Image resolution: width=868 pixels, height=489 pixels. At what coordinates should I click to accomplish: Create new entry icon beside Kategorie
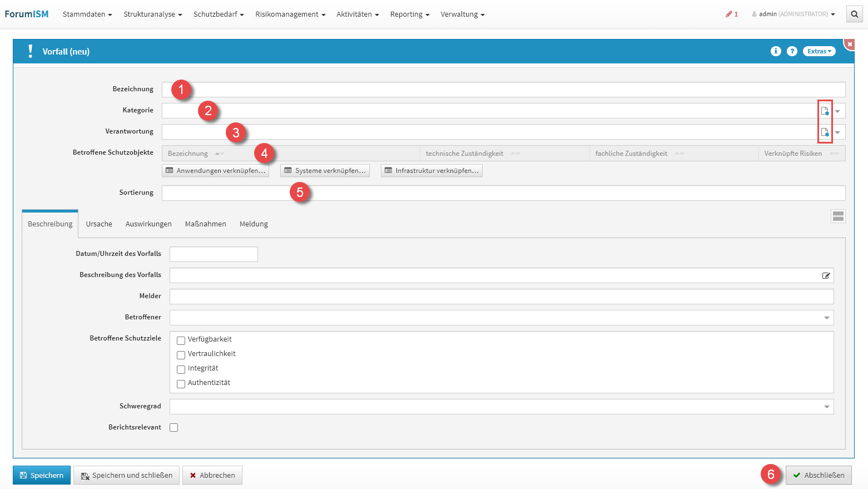(x=825, y=111)
